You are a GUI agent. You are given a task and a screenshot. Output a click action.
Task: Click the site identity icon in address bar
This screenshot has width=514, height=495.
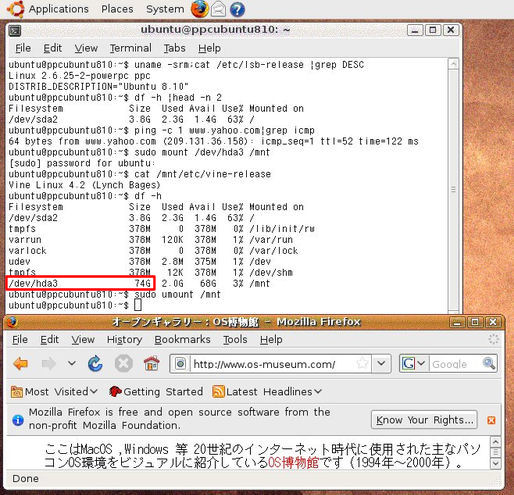[180, 364]
